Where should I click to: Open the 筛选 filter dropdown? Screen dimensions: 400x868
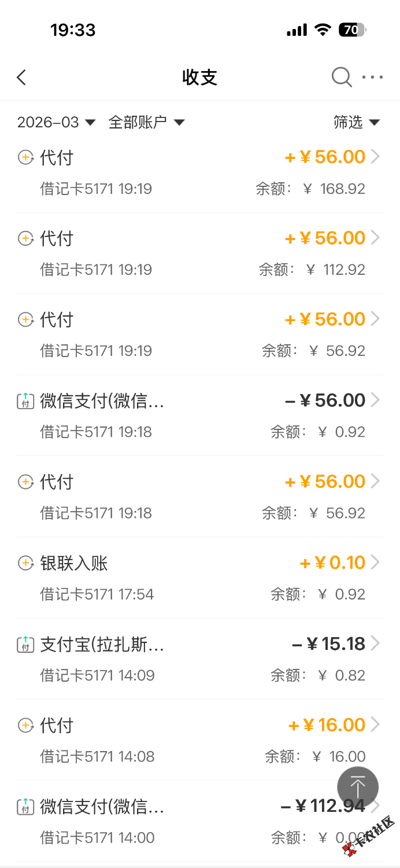coord(356,122)
